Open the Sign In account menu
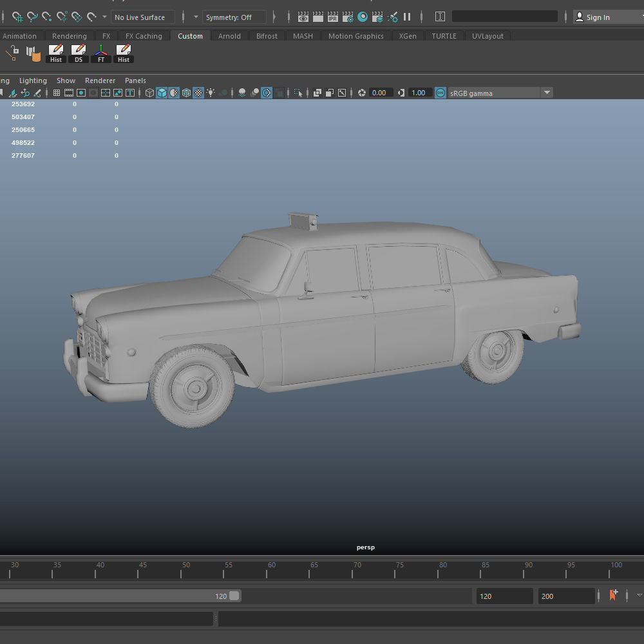This screenshot has height=644, width=644. pyautogui.click(x=608, y=17)
